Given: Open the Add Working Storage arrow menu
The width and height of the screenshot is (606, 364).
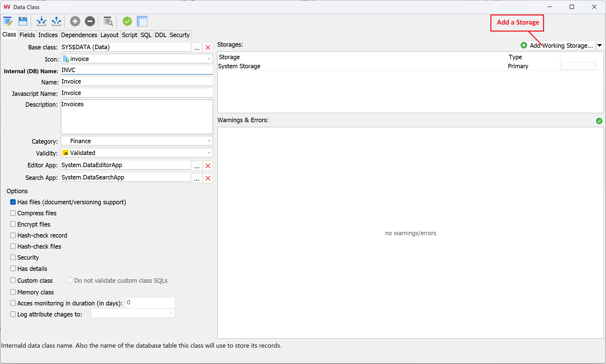Looking at the screenshot, I should click(x=599, y=45).
